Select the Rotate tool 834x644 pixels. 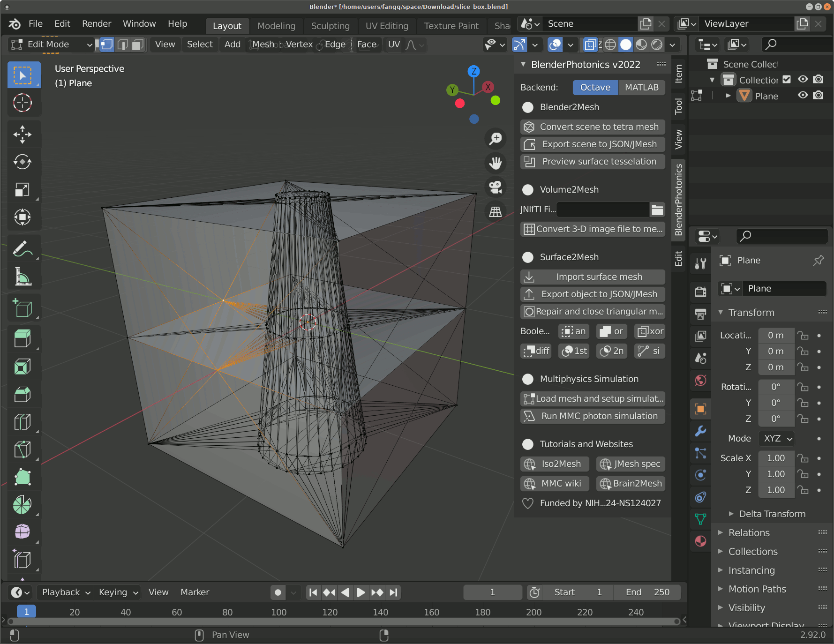click(23, 162)
